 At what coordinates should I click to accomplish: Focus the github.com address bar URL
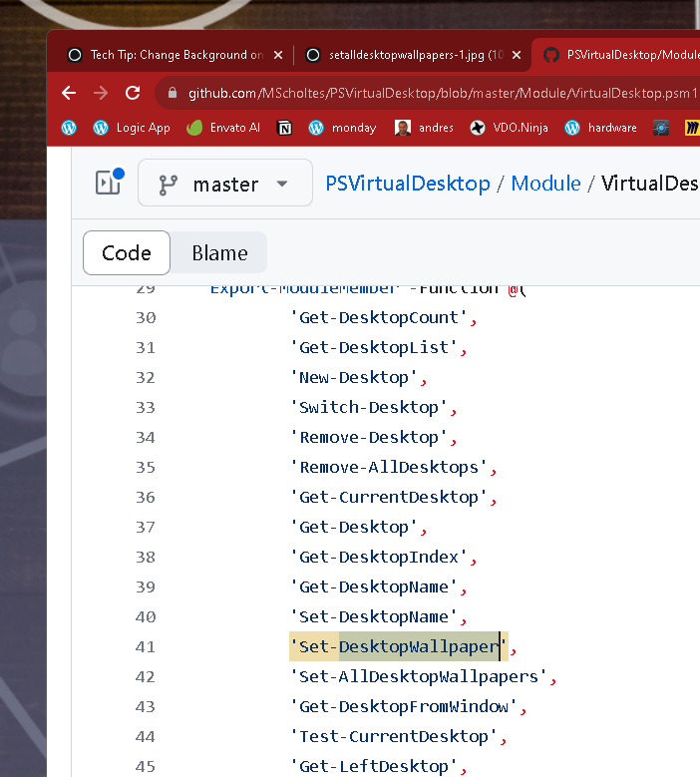point(443,93)
